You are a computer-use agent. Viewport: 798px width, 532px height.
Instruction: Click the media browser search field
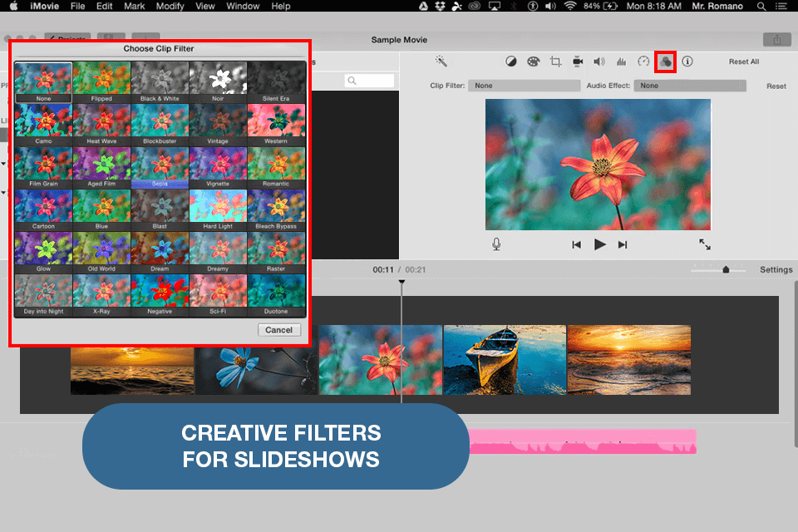[369, 81]
